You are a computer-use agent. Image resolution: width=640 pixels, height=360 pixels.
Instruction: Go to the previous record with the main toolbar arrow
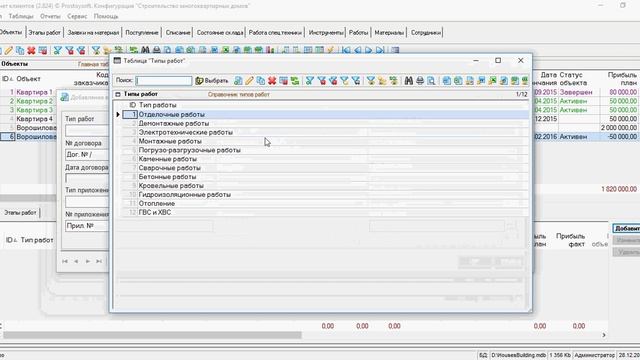coord(358,50)
